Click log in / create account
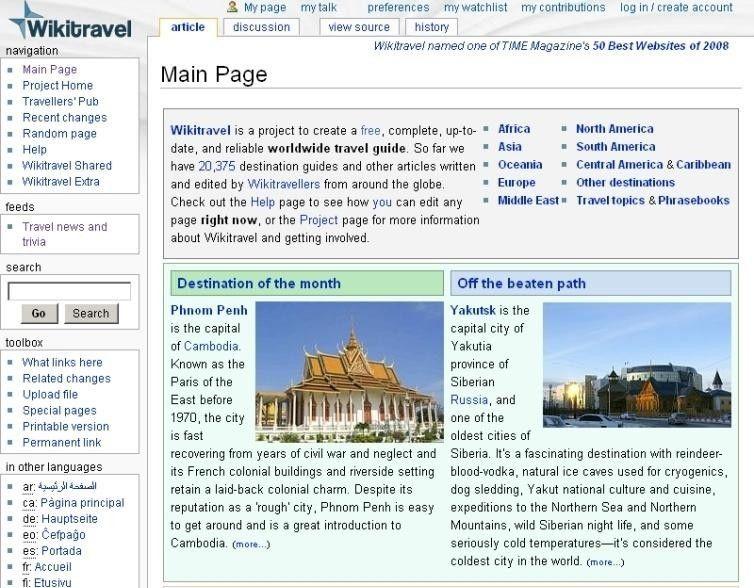754x588 pixels. pyautogui.click(x=676, y=7)
